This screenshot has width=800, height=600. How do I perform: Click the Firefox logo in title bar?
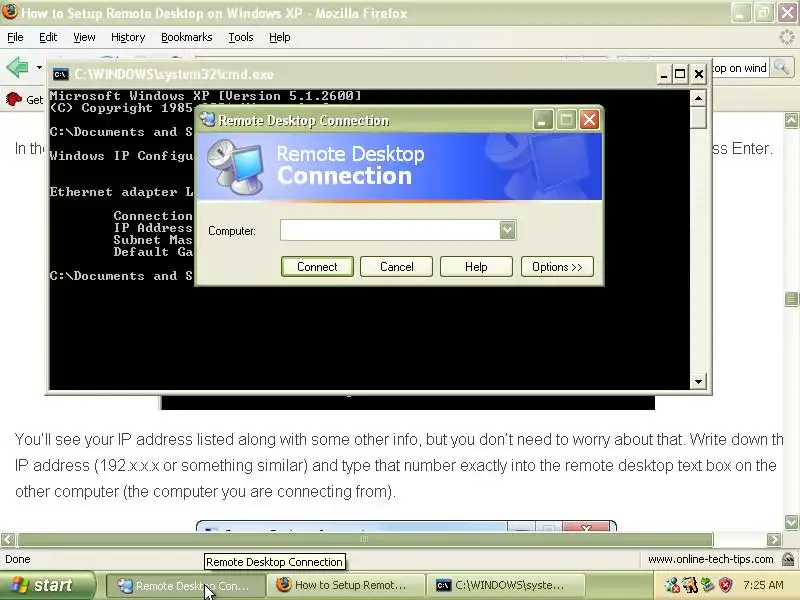10,11
